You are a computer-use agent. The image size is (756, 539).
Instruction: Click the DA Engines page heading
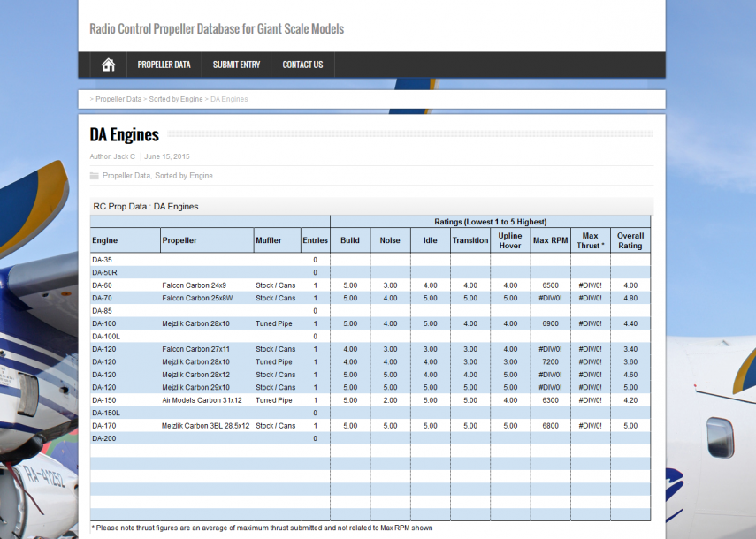tap(125, 134)
